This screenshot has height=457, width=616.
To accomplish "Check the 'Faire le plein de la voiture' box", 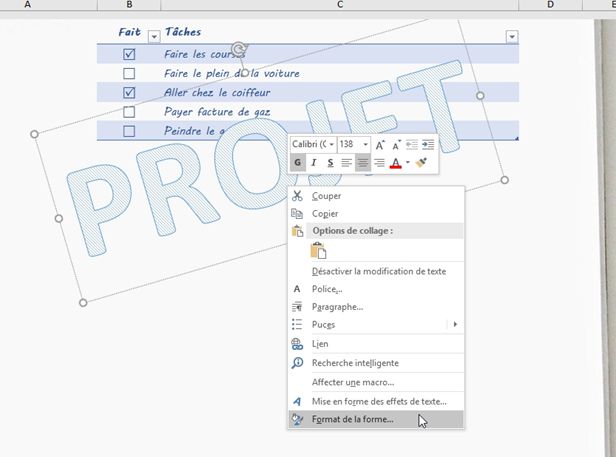I will click(x=128, y=74).
